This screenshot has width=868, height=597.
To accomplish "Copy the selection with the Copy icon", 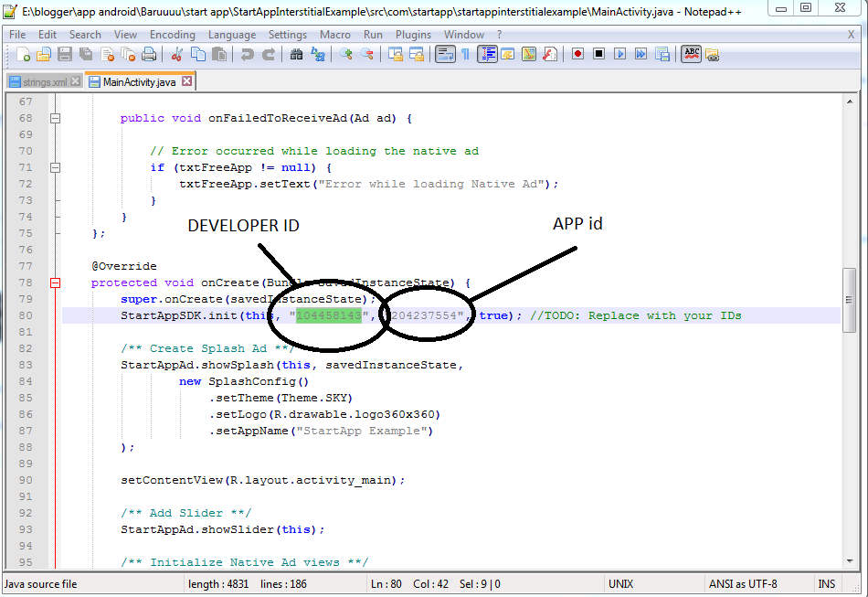I will [x=198, y=54].
